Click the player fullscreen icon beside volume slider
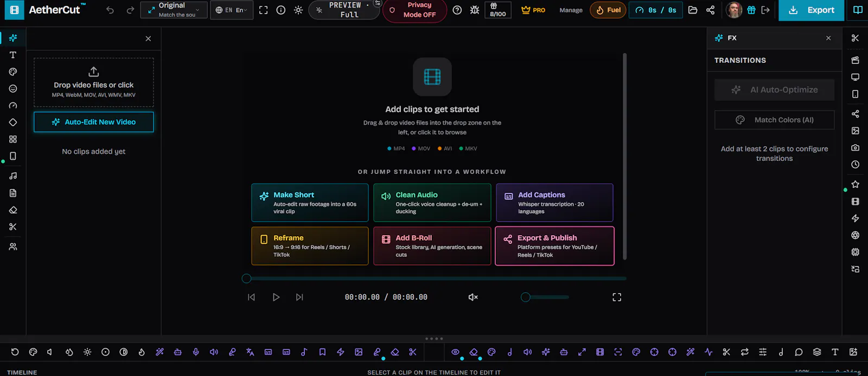This screenshot has width=868, height=376. [x=617, y=297]
